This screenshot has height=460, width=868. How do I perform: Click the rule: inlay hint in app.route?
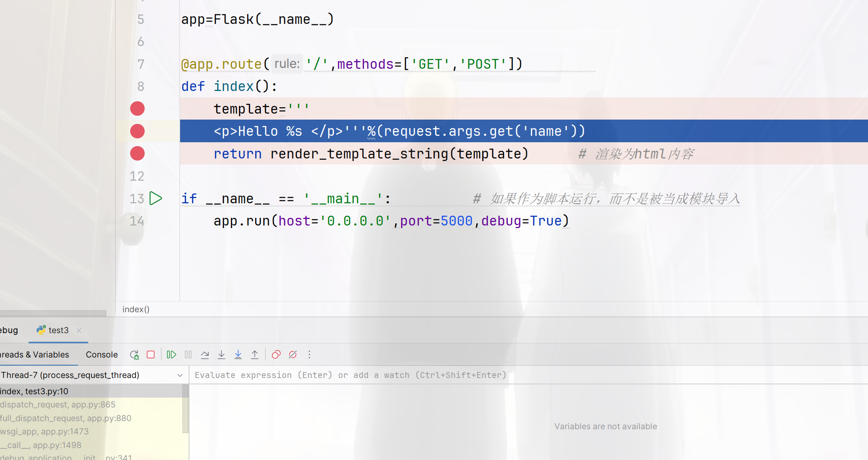[x=287, y=64]
